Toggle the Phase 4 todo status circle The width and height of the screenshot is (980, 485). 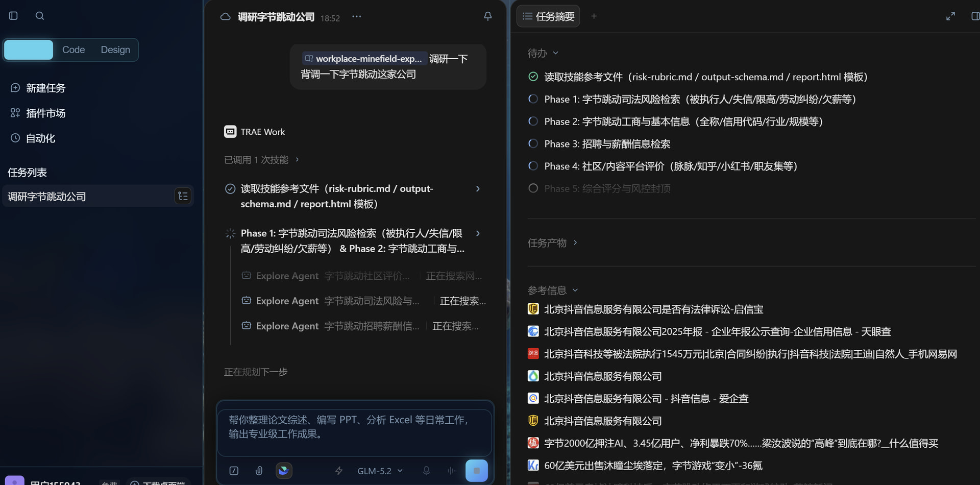tap(533, 166)
